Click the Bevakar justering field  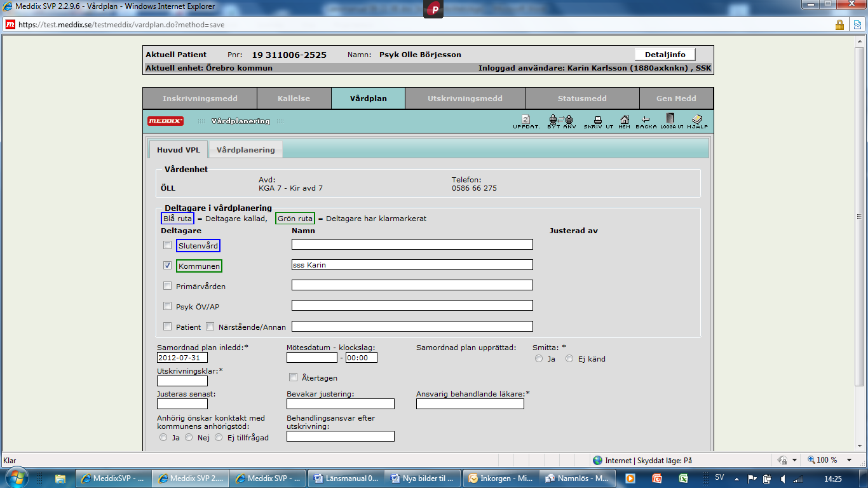point(341,404)
